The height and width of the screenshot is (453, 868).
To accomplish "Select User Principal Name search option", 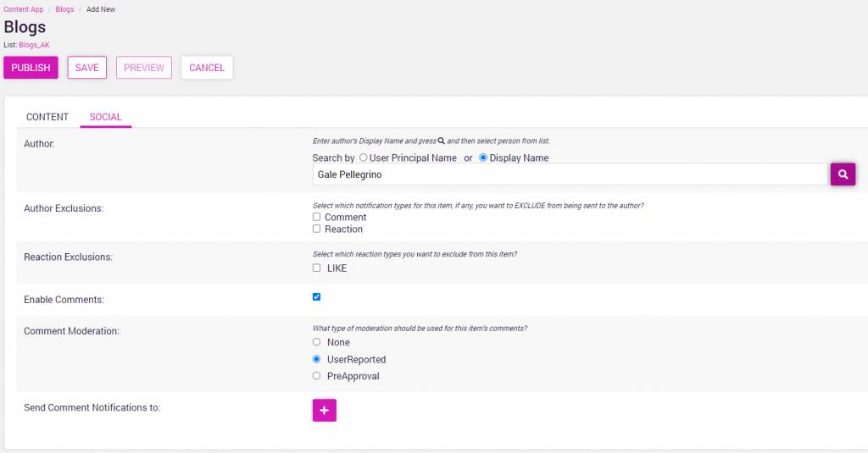I will coord(364,157).
